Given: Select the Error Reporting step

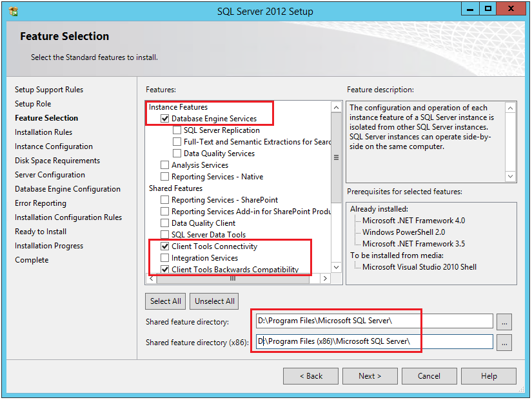Looking at the screenshot, I should (41, 203).
